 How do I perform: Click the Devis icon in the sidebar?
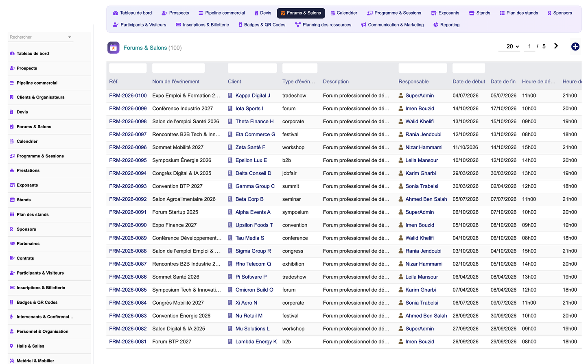click(12, 112)
